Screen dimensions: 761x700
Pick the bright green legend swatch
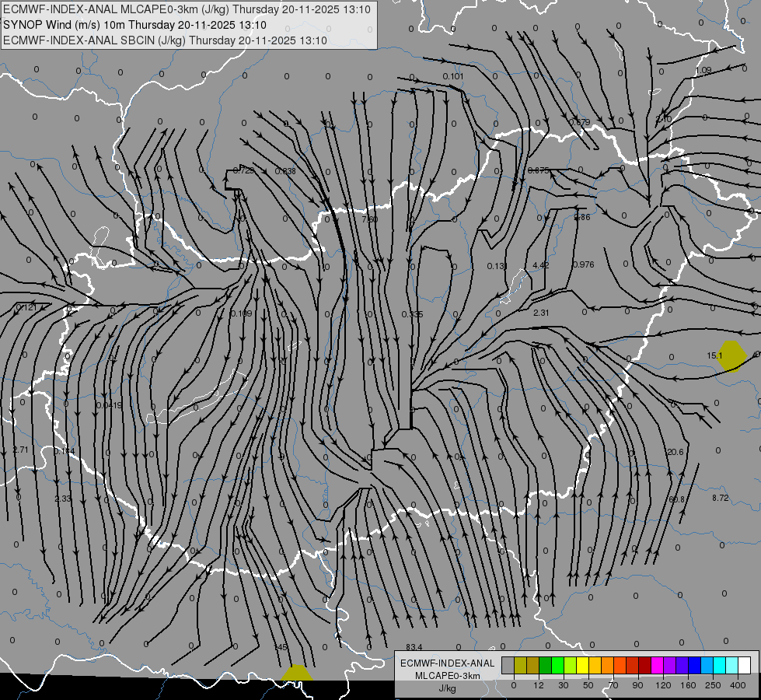pos(557,665)
